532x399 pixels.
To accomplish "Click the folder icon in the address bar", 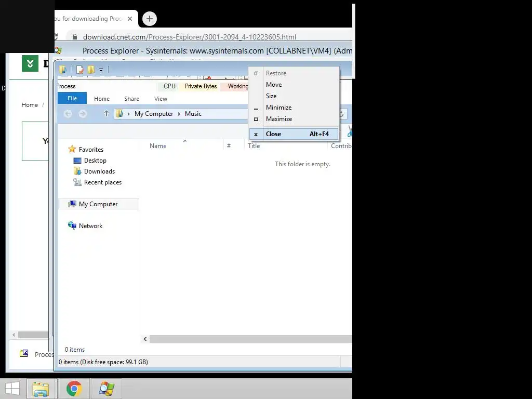I will [119, 114].
